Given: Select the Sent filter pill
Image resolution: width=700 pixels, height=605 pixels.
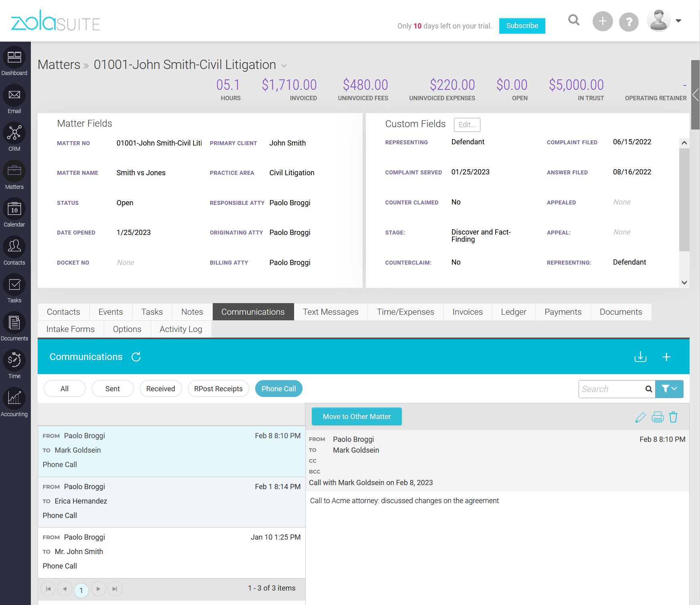Looking at the screenshot, I should coord(113,389).
